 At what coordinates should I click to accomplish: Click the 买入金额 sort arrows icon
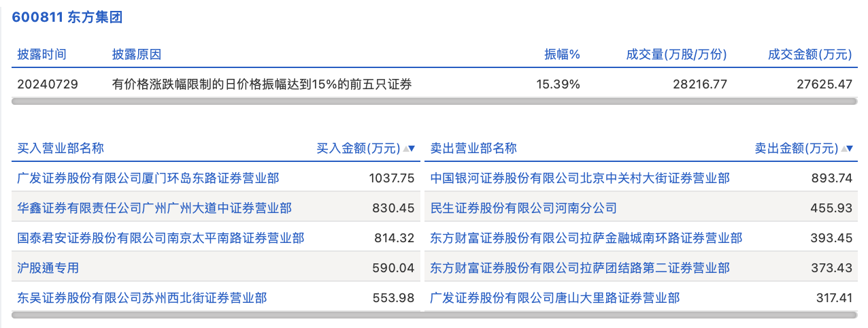[409, 148]
